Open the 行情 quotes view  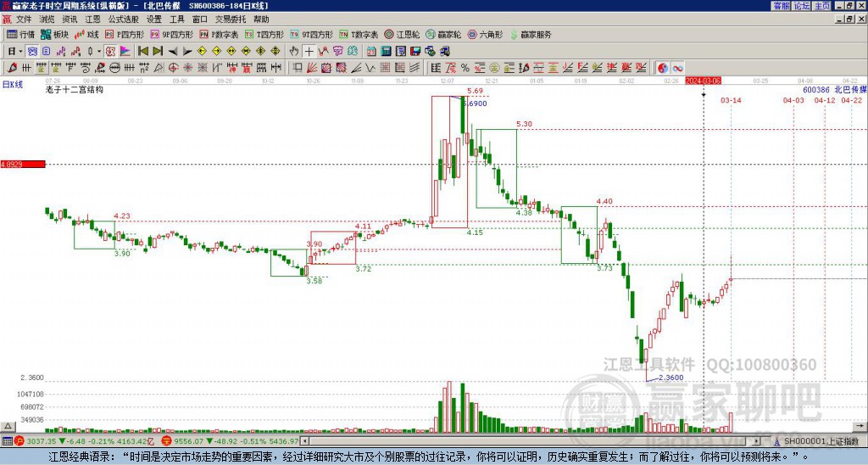tap(20, 34)
